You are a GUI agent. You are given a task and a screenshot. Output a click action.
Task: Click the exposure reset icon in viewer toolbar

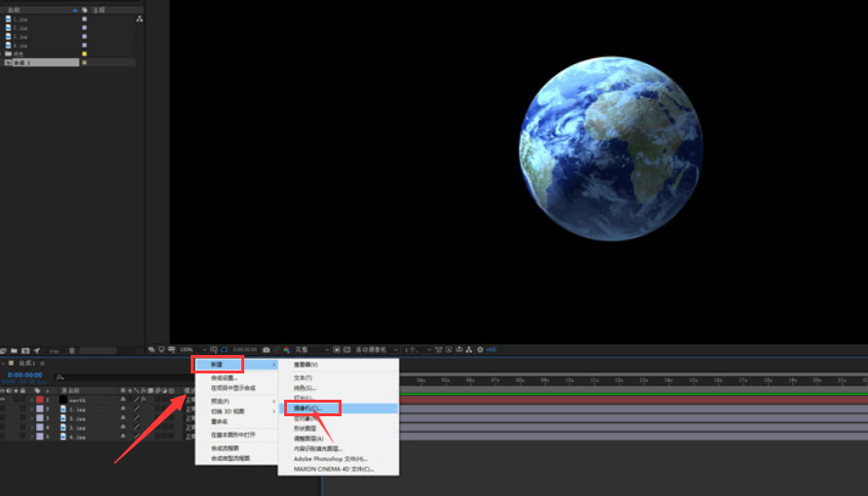479,349
